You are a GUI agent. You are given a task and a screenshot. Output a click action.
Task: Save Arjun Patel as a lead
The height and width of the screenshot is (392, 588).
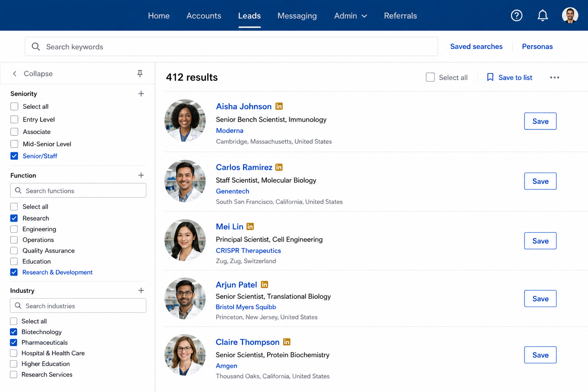540,299
